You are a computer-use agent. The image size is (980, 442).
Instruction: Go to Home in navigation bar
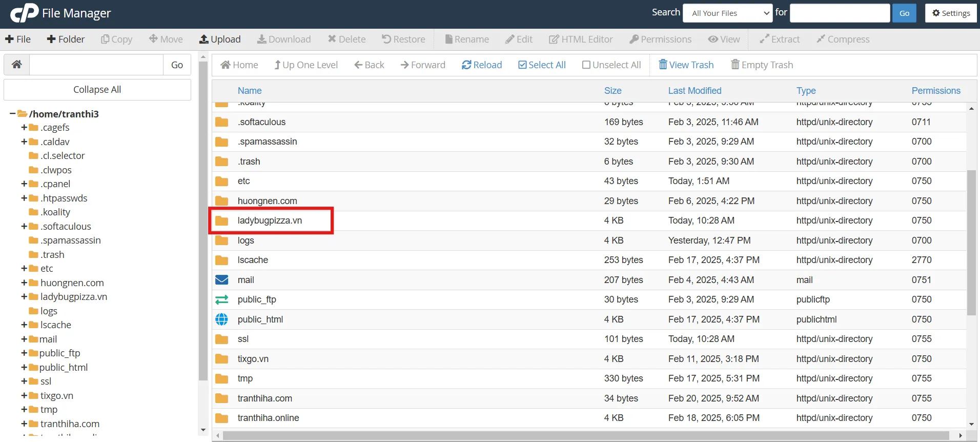[239, 65]
